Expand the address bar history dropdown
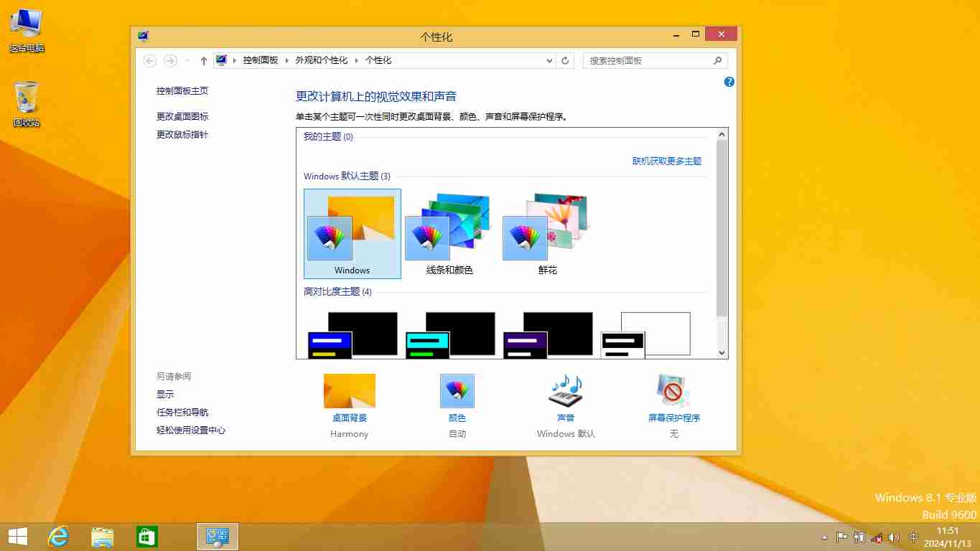Viewport: 980px width, 551px height. point(550,61)
